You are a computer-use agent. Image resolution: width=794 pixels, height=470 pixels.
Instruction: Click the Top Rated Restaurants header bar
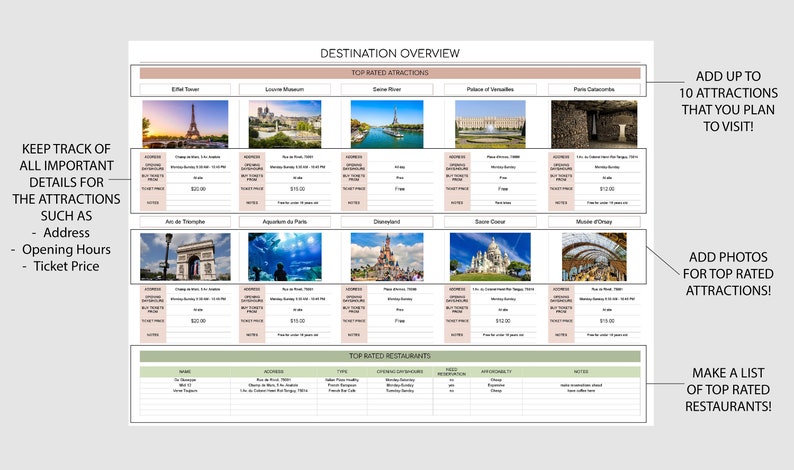(389, 356)
